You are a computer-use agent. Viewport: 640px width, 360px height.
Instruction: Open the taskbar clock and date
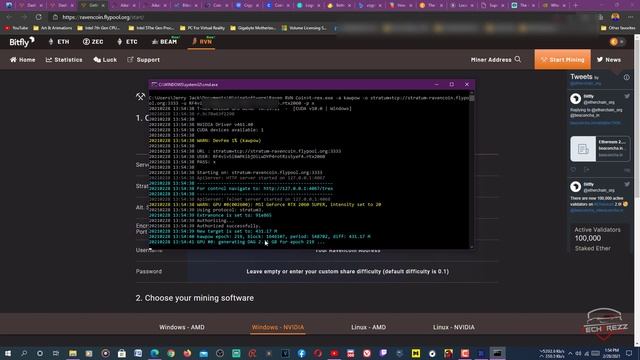(x=611, y=353)
